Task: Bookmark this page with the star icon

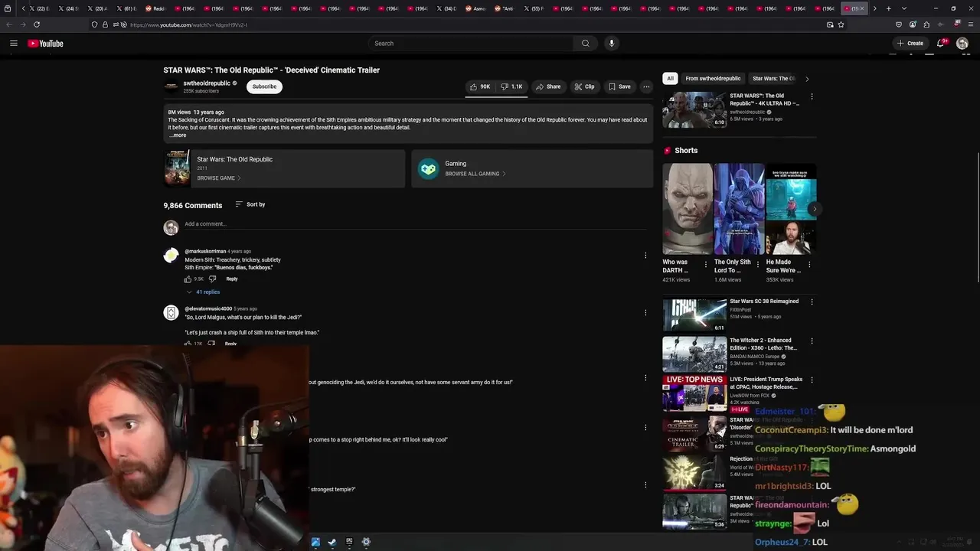Action: point(841,24)
